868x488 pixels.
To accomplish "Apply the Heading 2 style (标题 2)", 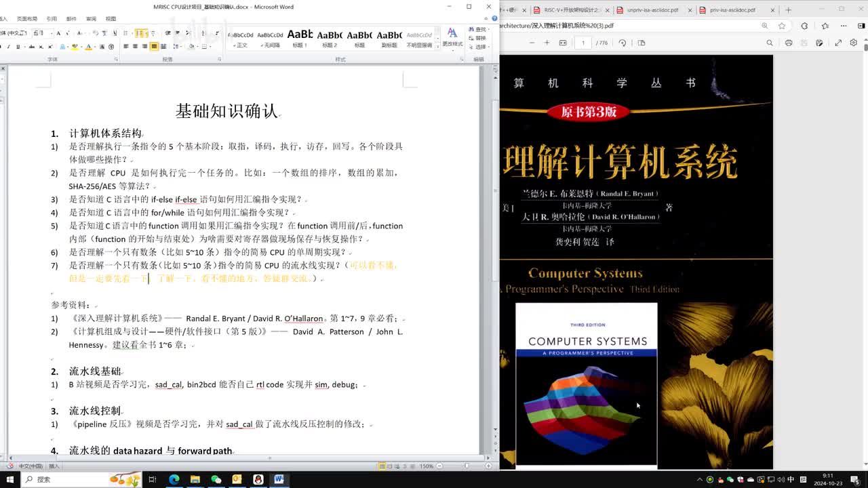I will (330, 38).
